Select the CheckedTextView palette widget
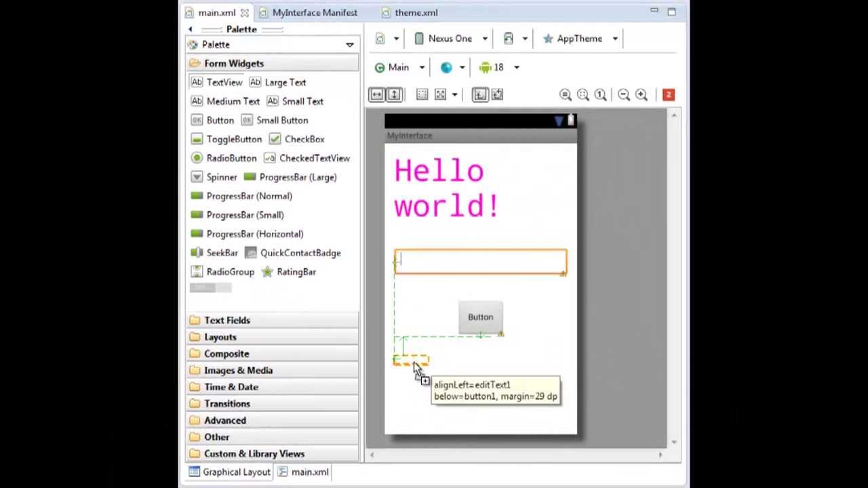Viewport: 868px width, 488px height. 307,158
